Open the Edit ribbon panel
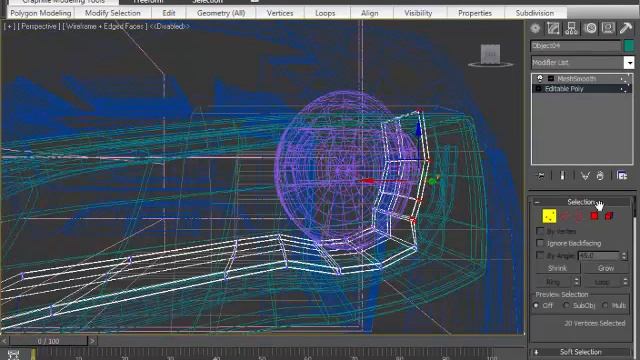Screen dimensions: 640x360 pyautogui.click(x=169, y=13)
